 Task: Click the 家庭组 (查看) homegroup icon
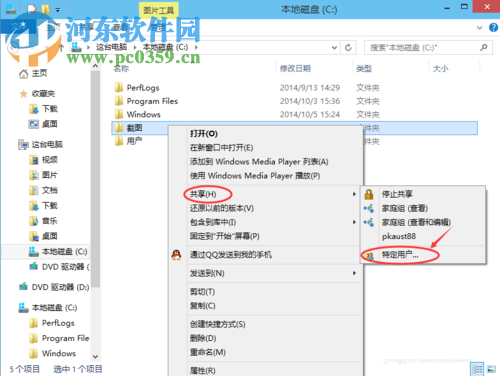coord(369,208)
